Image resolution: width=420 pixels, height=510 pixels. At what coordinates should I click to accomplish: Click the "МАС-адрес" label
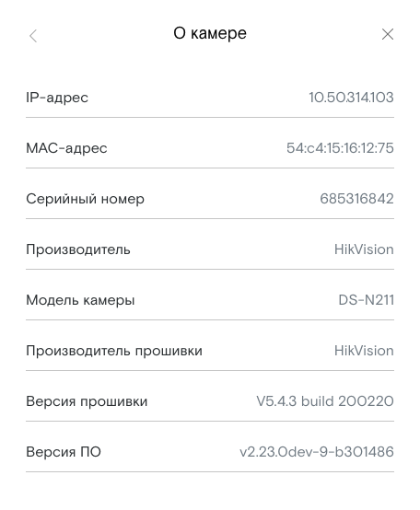click(x=66, y=148)
